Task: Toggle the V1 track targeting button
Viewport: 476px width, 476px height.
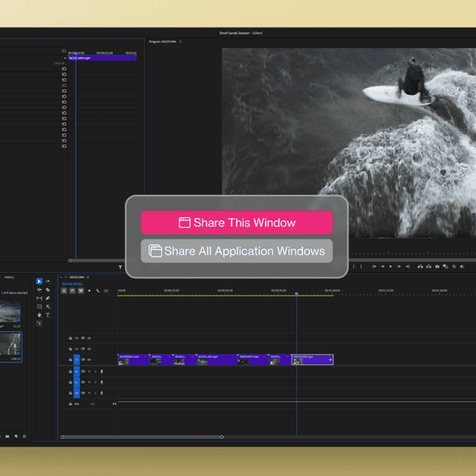Action: (x=76, y=359)
